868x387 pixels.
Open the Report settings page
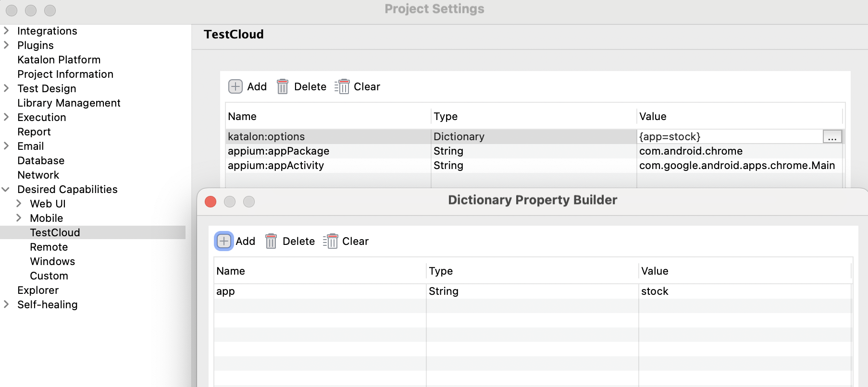pos(34,132)
